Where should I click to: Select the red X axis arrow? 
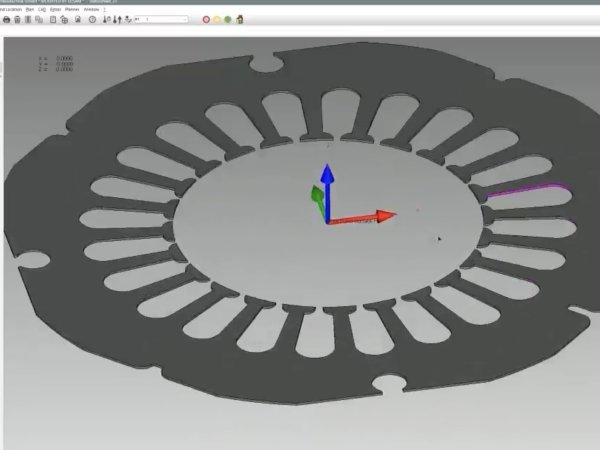[x=378, y=216]
